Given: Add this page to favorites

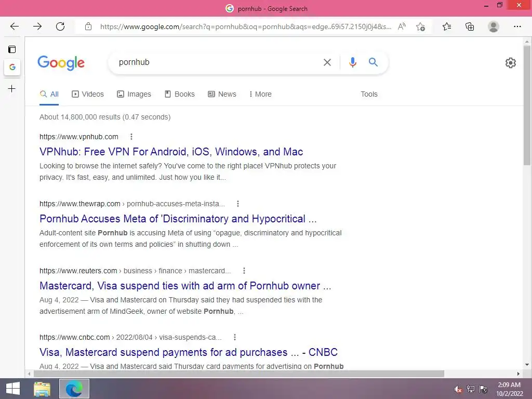Looking at the screenshot, I should 421,26.
